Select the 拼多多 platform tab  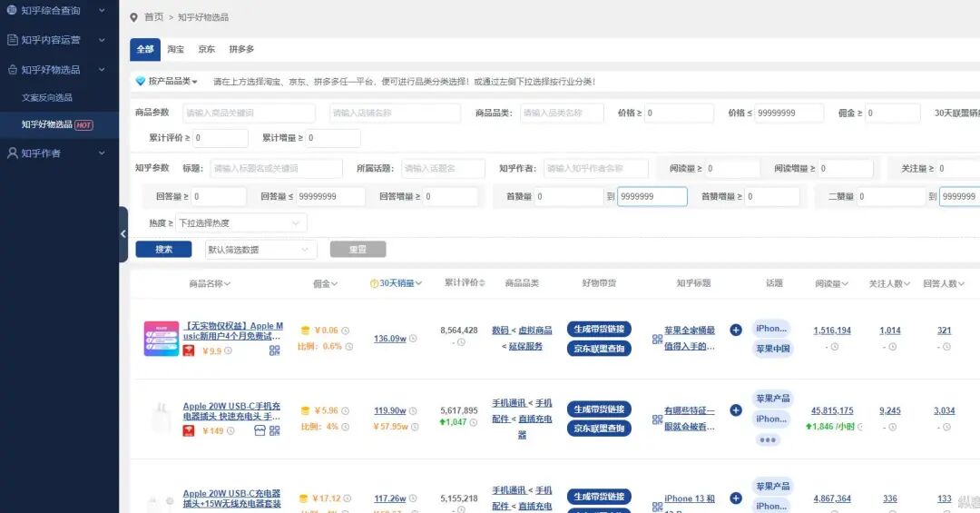point(241,49)
